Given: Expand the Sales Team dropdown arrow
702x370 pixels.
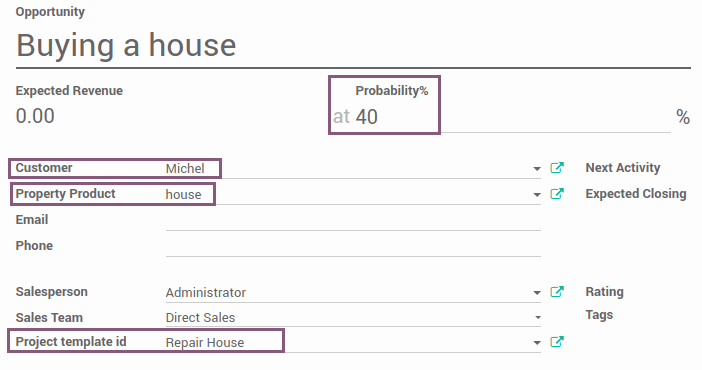Looking at the screenshot, I should (x=538, y=318).
